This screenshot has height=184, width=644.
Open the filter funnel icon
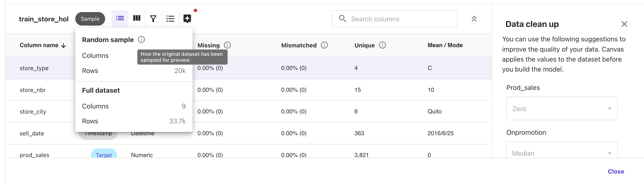153,19
